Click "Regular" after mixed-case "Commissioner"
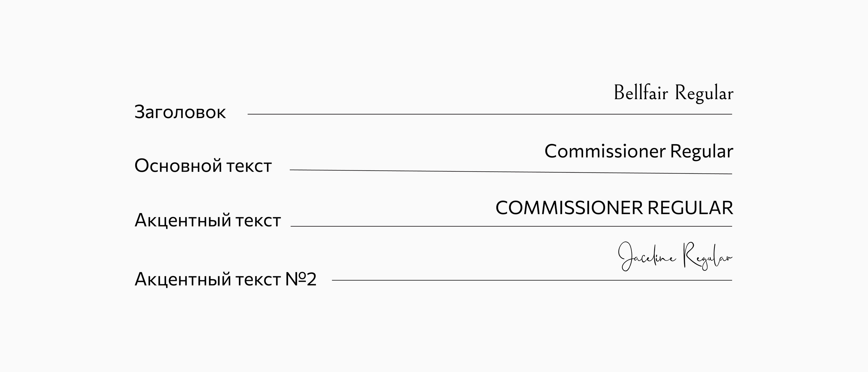 click(701, 152)
